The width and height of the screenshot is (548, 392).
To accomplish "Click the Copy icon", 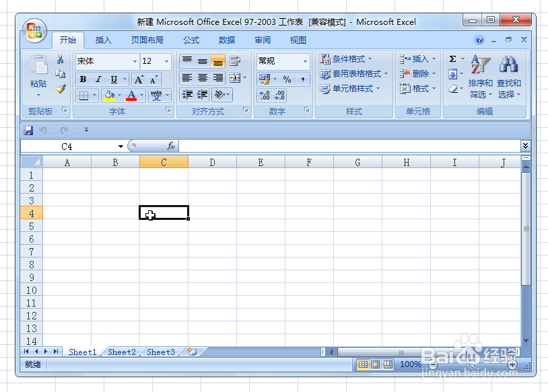I will [60, 74].
